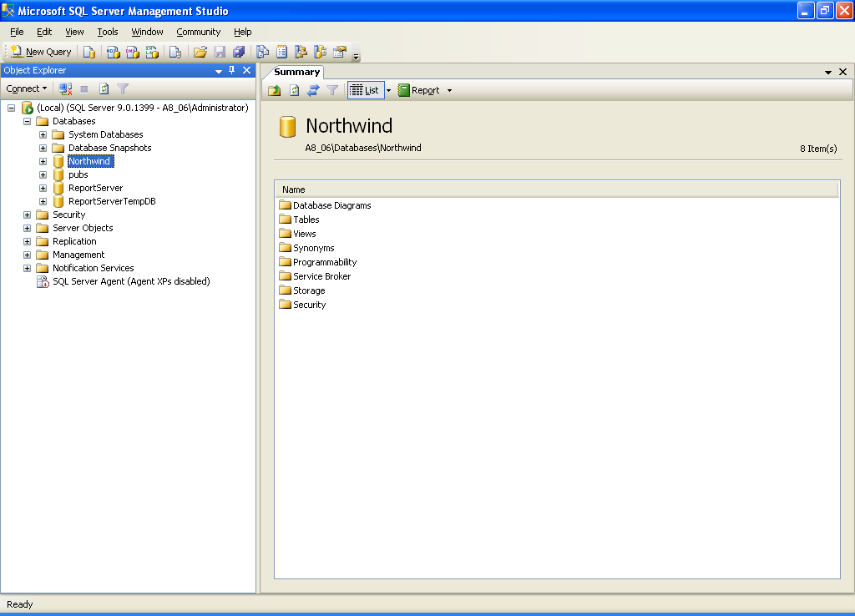Click the Save All toolbar icon

(240, 52)
